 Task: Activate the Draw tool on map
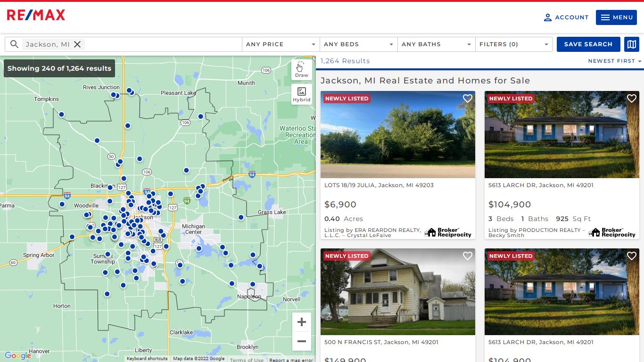(x=302, y=70)
